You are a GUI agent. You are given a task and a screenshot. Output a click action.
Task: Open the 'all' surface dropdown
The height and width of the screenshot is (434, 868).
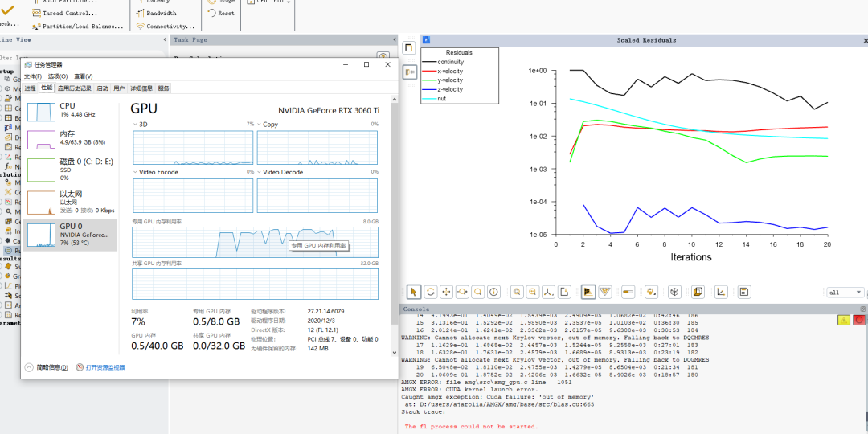point(844,293)
